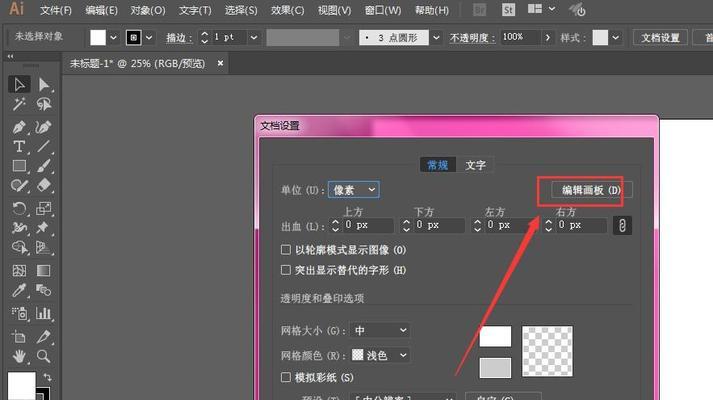Toggle 突出显示替代的字形 checkbox
Screen dimensions: 713x400
pos(286,270)
